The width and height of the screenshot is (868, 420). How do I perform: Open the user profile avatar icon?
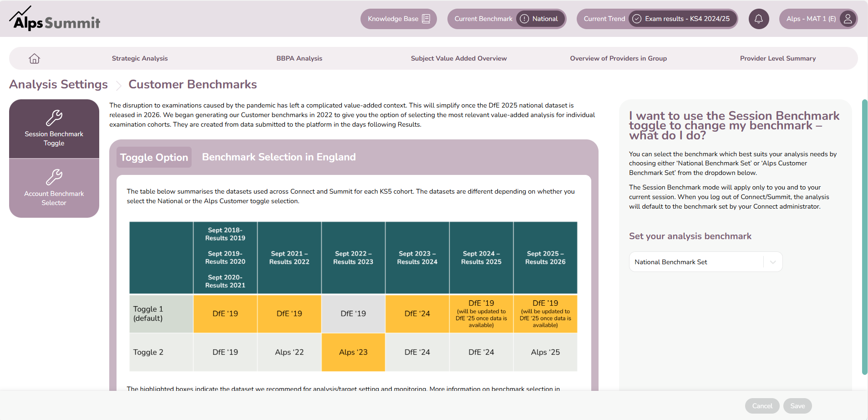848,19
